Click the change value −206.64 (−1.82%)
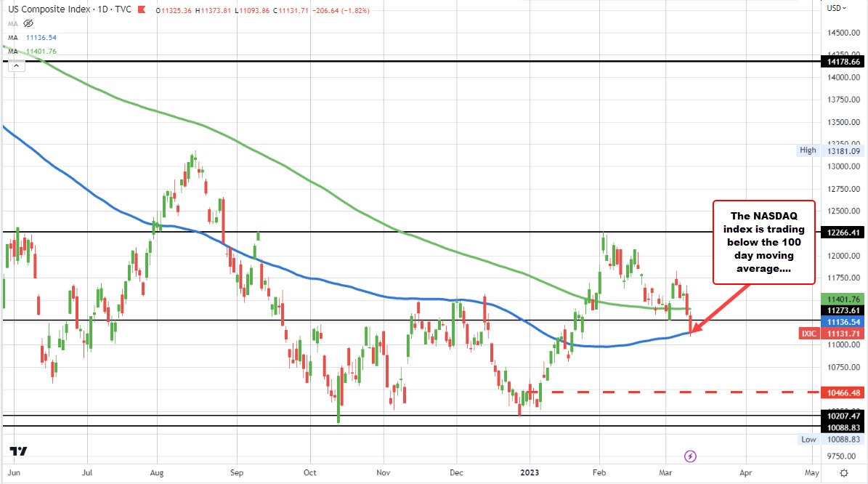Viewport: 868px width, 484px height. pos(341,10)
